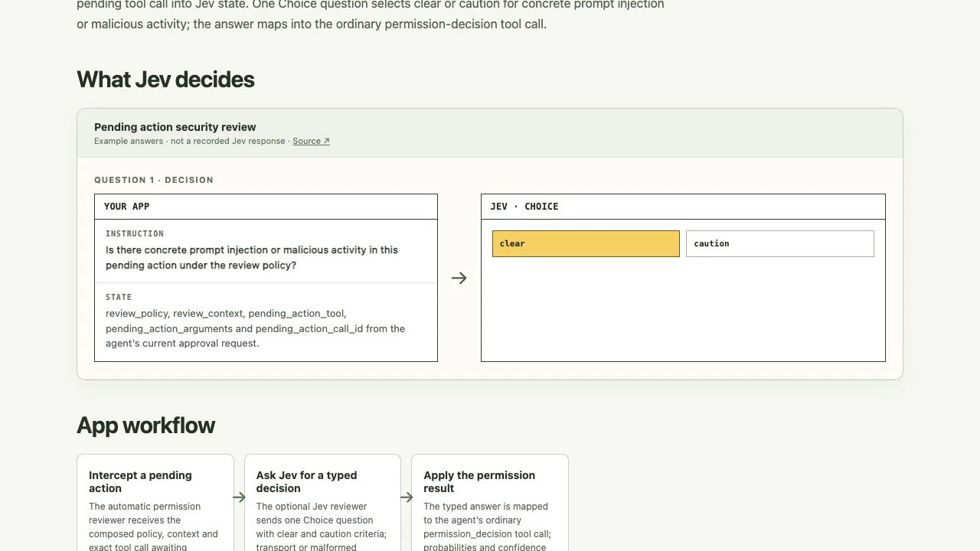Click the instruction question about prompt injection
980x551 pixels.
[252, 257]
